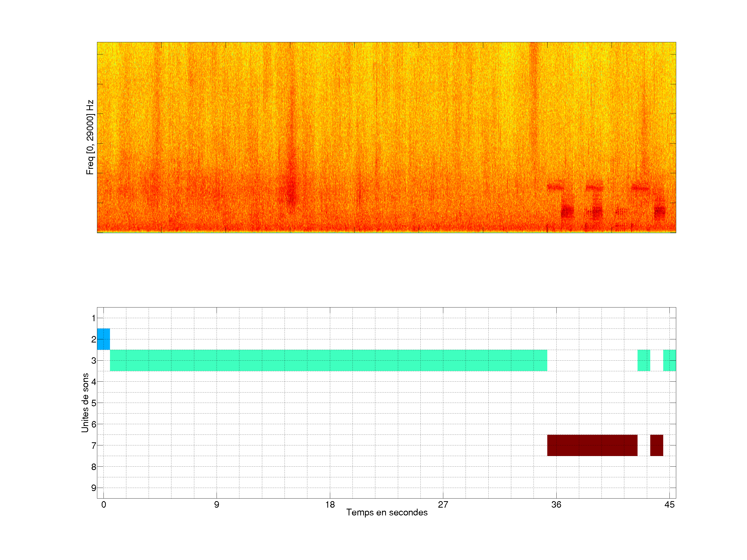Click y-axis tick label 5
Image resolution: width=747 pixels, height=560 pixels.
[94, 403]
